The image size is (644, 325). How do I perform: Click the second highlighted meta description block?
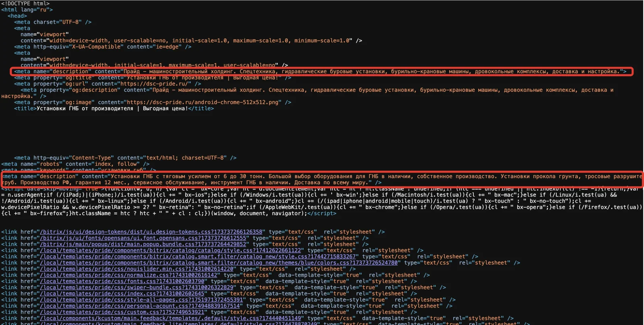[321, 179]
